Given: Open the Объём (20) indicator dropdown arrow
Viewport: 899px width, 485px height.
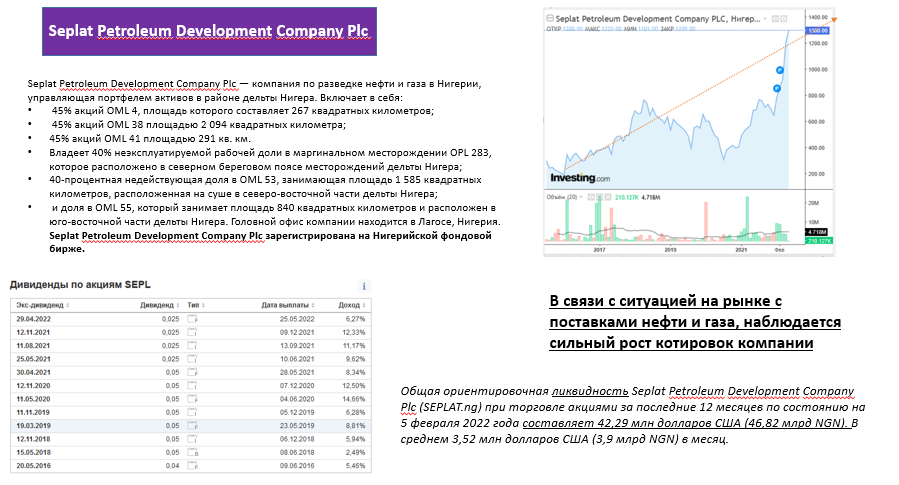Looking at the screenshot, I should (x=581, y=197).
